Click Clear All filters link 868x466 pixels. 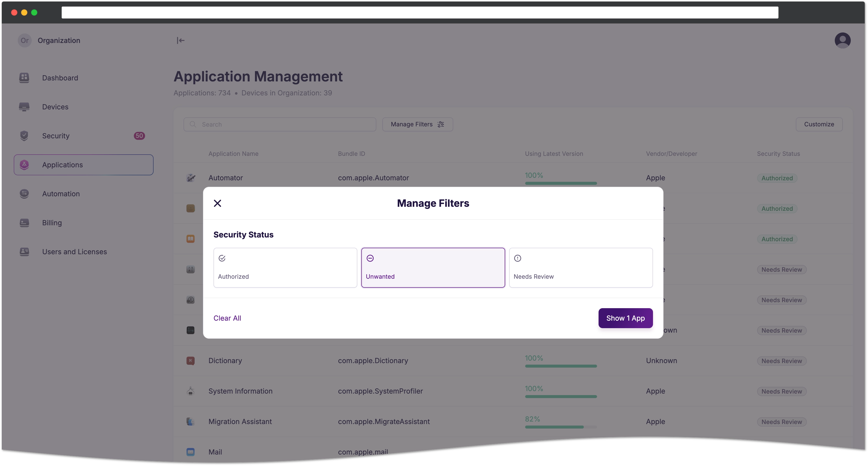(227, 318)
